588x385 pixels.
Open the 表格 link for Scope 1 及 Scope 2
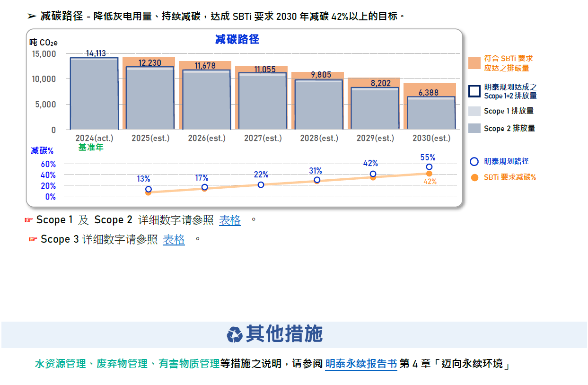tap(230, 220)
